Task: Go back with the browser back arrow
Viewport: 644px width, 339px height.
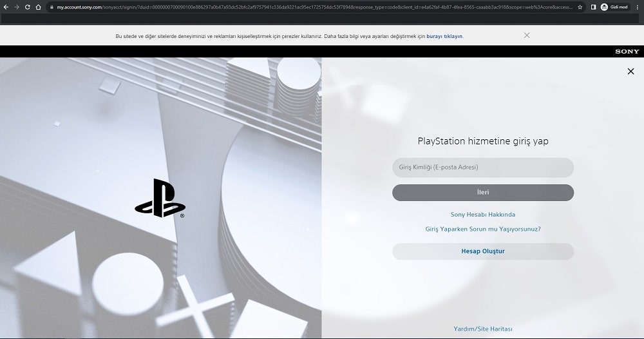Action: [x=6, y=7]
